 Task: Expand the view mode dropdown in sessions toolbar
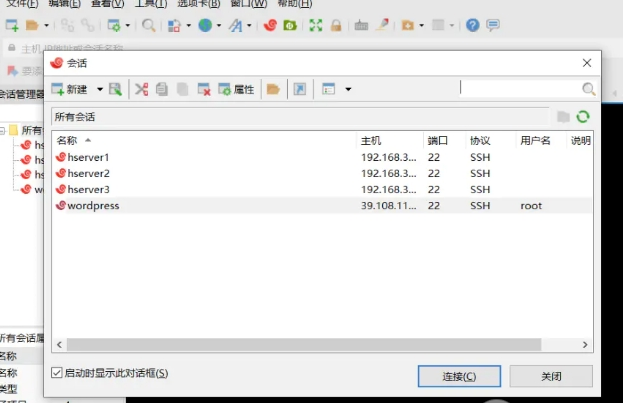click(348, 90)
